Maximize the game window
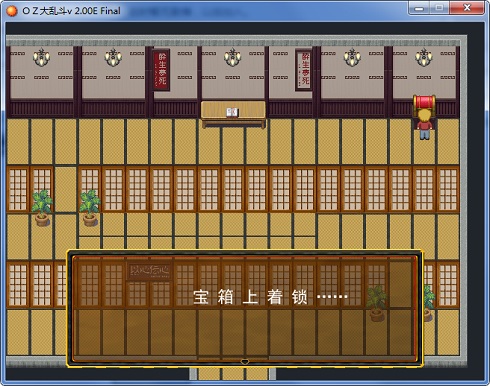 [x=439, y=8]
